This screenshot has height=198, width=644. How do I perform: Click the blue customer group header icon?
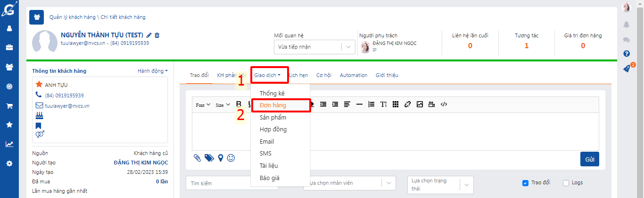[x=37, y=17]
